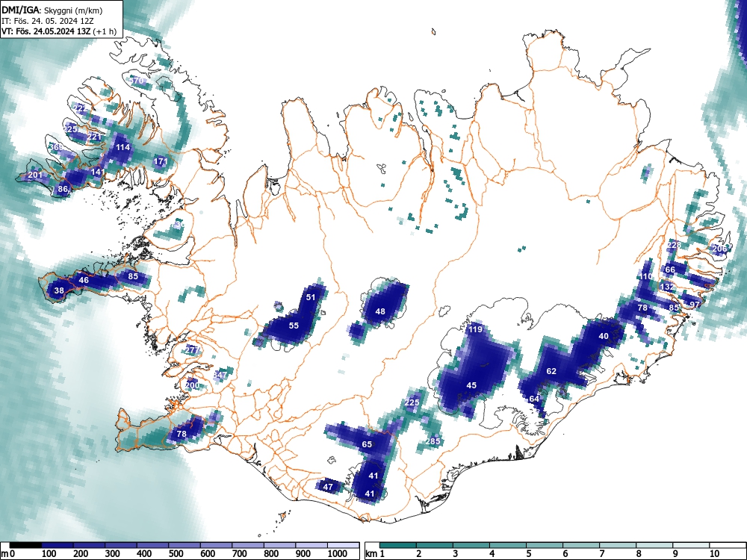Click the '132' visibility value

tap(667, 287)
